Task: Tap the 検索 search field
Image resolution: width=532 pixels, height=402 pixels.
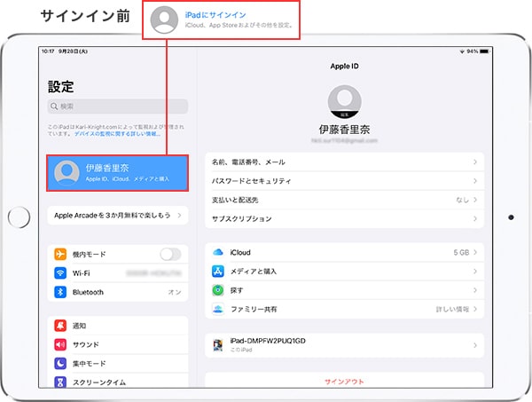Action: click(x=117, y=106)
